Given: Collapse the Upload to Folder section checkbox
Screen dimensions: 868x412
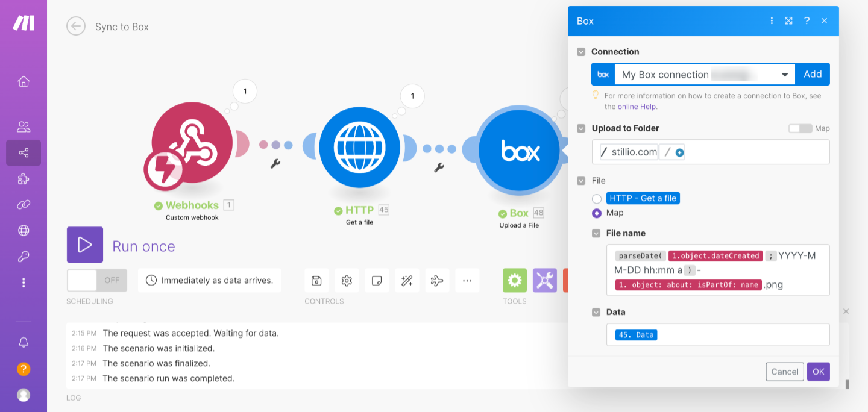Looking at the screenshot, I should coord(581,128).
